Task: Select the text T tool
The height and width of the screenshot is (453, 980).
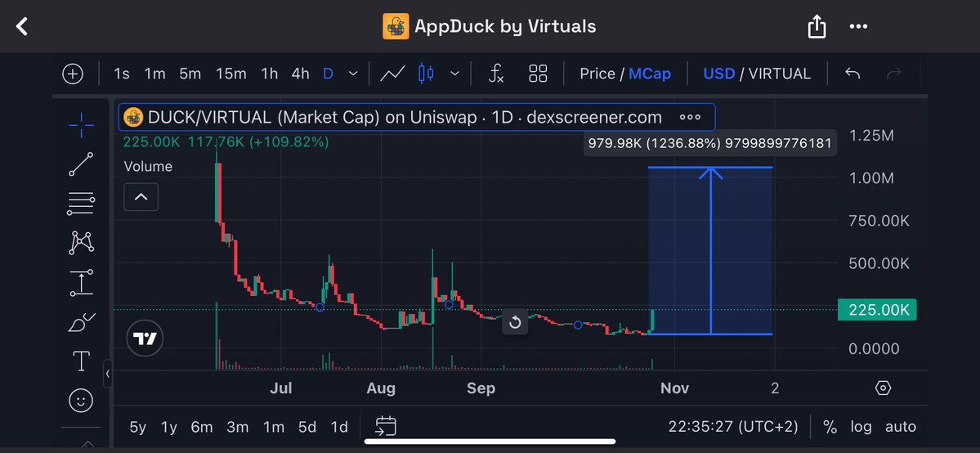Action: pyautogui.click(x=81, y=361)
